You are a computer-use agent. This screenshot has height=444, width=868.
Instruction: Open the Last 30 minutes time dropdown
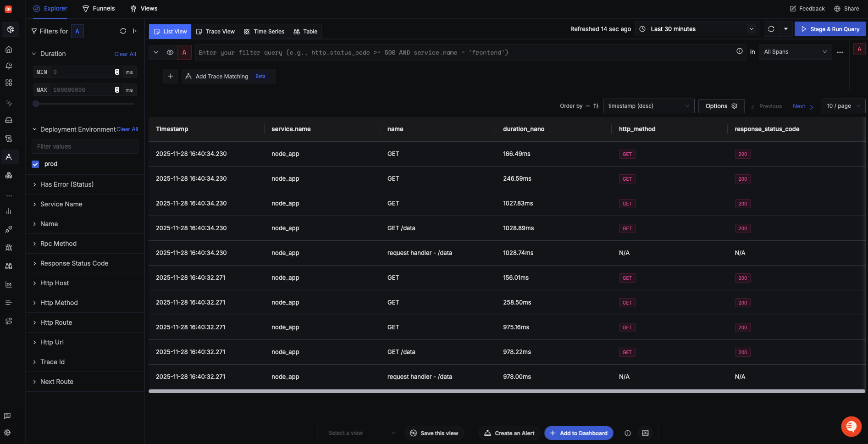click(697, 29)
